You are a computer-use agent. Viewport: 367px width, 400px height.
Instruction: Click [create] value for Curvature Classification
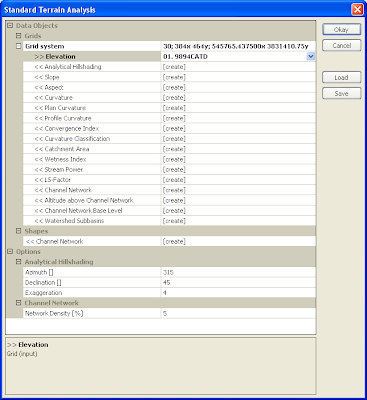pos(174,139)
